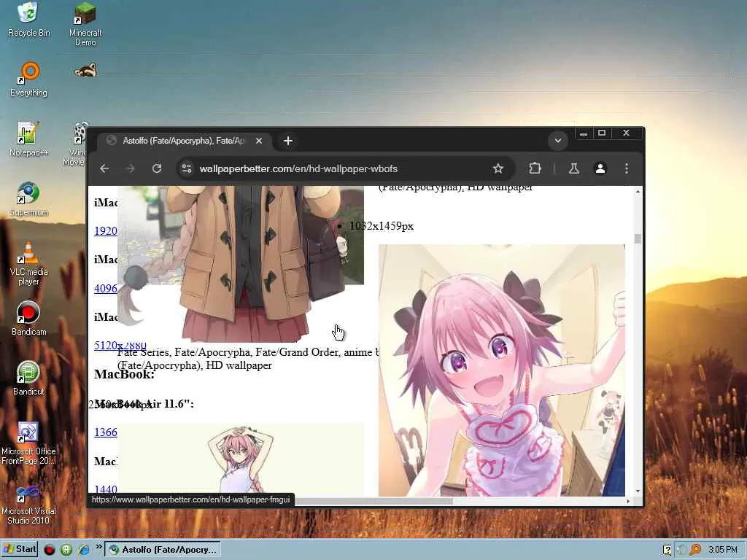The image size is (747, 560).
Task: Launch Microsoft Visual Studio 2010 shortcut
Action: [28, 505]
